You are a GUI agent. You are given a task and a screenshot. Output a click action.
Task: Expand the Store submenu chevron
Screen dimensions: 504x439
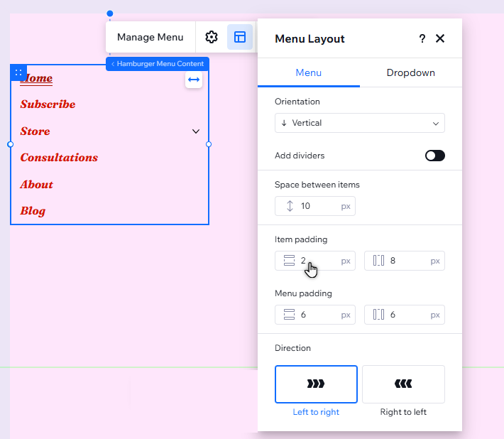coord(196,131)
